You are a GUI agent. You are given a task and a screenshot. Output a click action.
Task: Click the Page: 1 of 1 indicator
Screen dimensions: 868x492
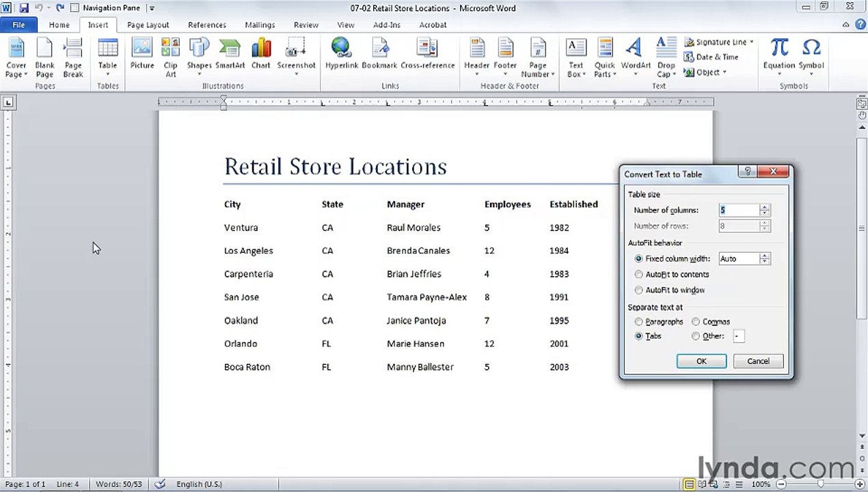click(x=25, y=484)
